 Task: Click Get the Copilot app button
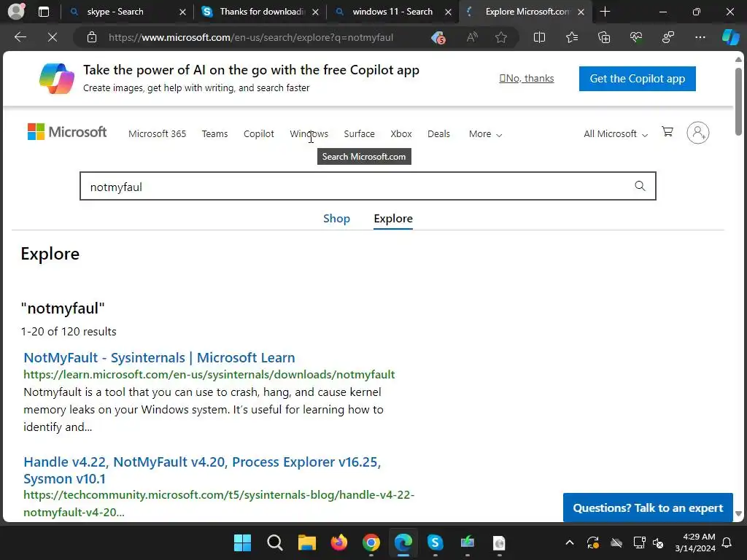tap(637, 79)
